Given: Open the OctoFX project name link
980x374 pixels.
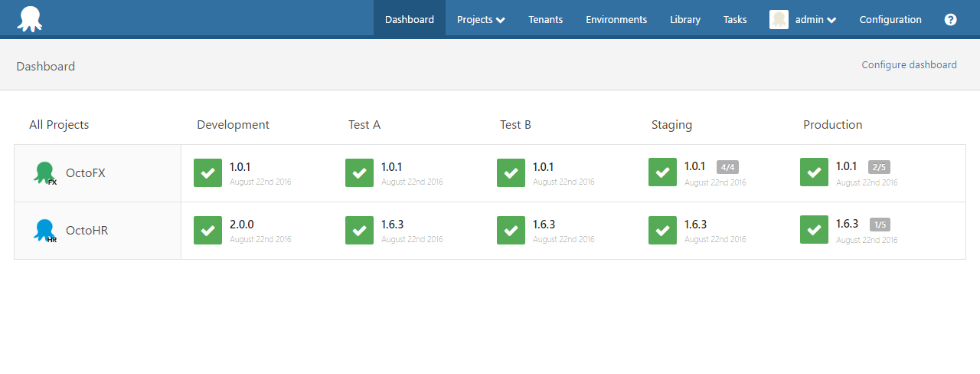Looking at the screenshot, I should 86,173.
